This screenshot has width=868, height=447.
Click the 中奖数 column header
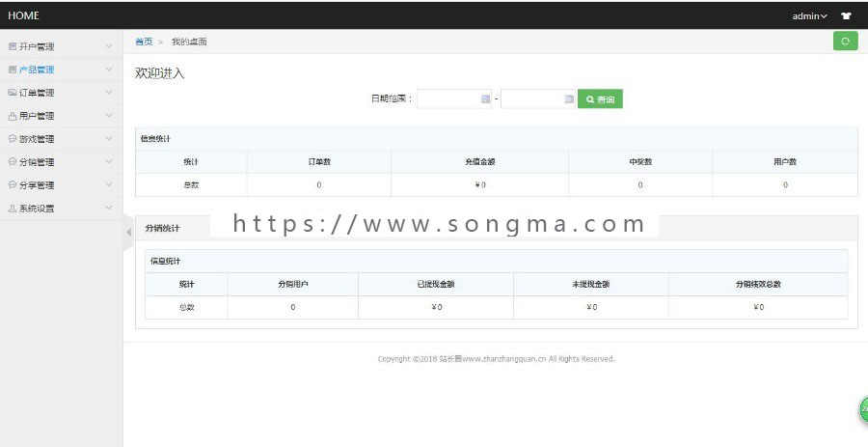point(640,162)
